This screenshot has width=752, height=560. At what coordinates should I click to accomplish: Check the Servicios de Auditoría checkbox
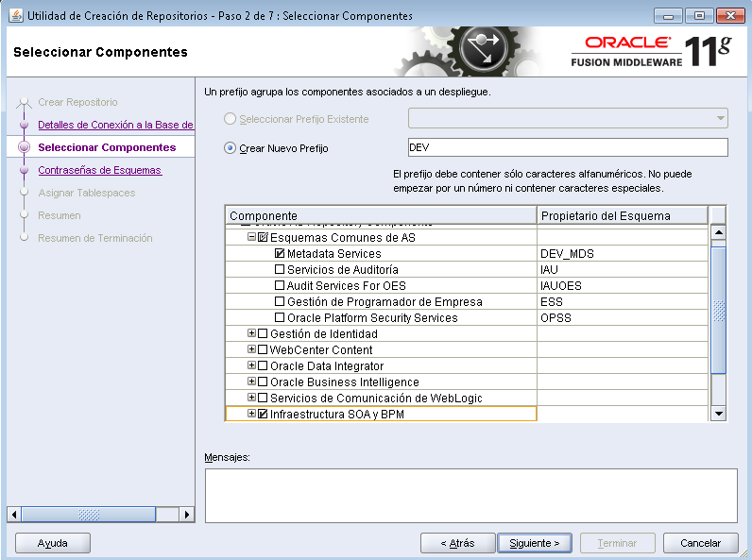pyautogui.click(x=280, y=269)
